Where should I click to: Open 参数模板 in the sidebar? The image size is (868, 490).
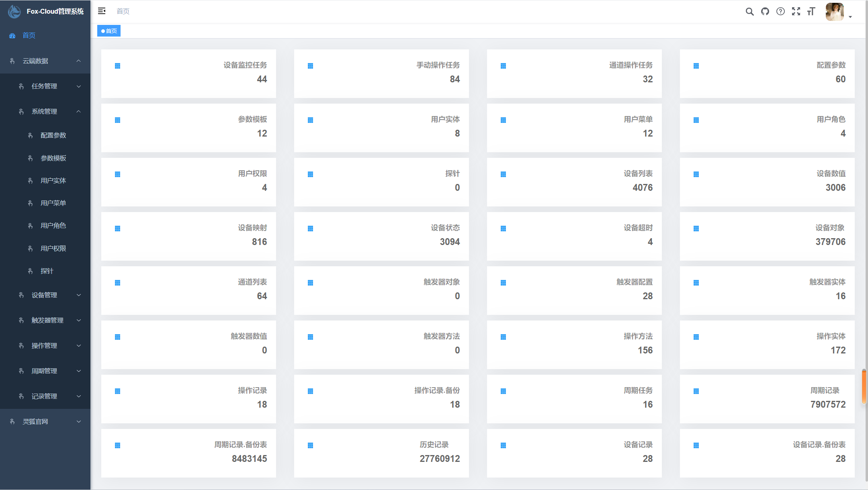coord(45,158)
